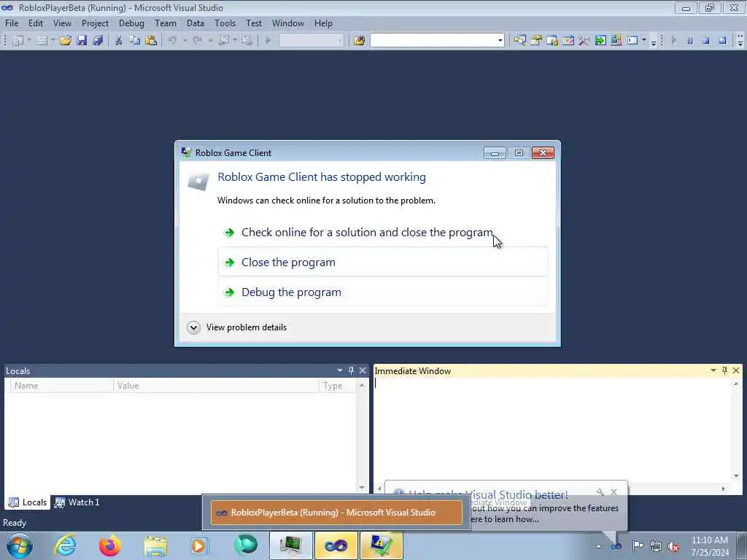Click the Navigate Forward toolbar icon
The width and height of the screenshot is (747, 560).
pos(247,41)
